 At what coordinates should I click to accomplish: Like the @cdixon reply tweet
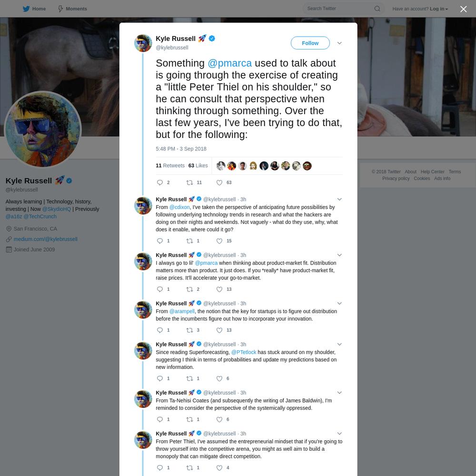(x=219, y=241)
